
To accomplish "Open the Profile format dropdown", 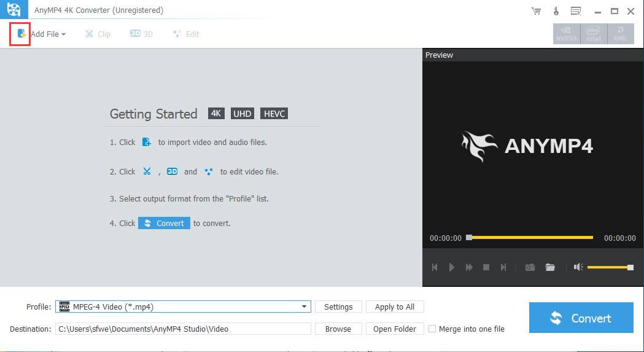I will pos(183,307).
